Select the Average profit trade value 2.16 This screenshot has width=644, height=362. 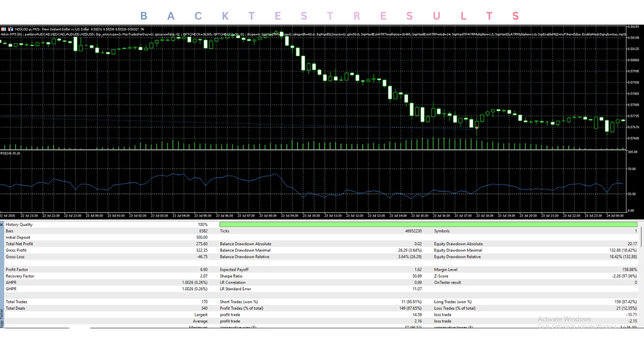pos(418,321)
